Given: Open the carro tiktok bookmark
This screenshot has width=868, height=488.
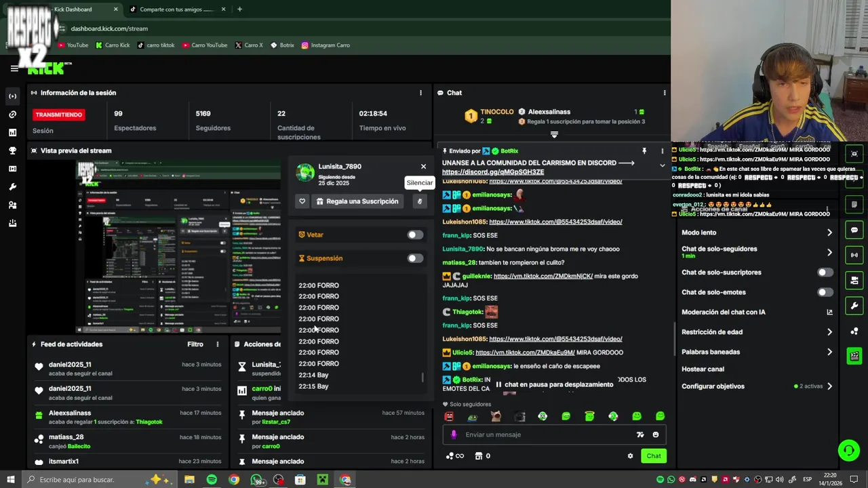Looking at the screenshot, I should tap(156, 45).
